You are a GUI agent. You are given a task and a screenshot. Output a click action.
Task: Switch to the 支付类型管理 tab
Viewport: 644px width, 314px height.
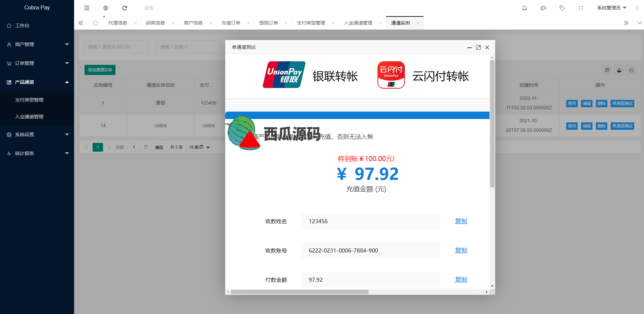311,23
